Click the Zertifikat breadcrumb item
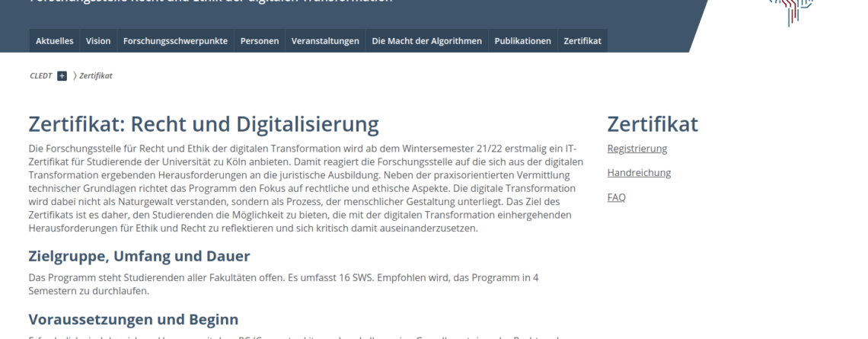Screen dimensions: 868x339 click(96, 75)
